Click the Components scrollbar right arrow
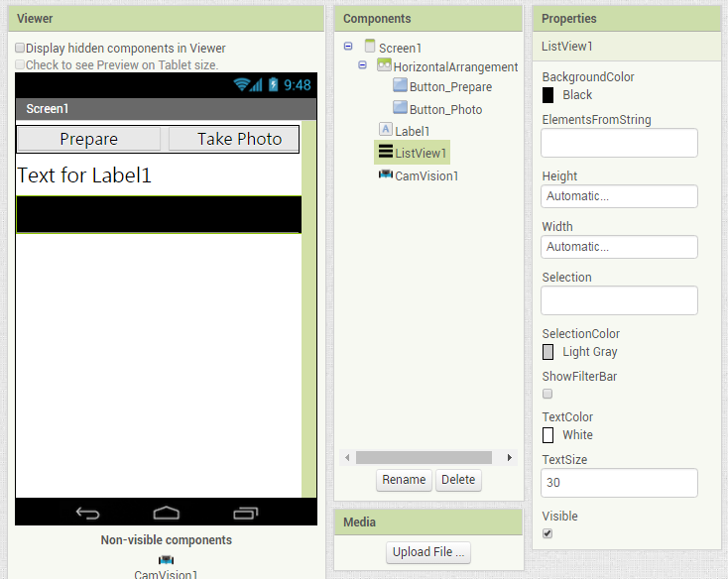The width and height of the screenshot is (728, 579). tap(510, 457)
